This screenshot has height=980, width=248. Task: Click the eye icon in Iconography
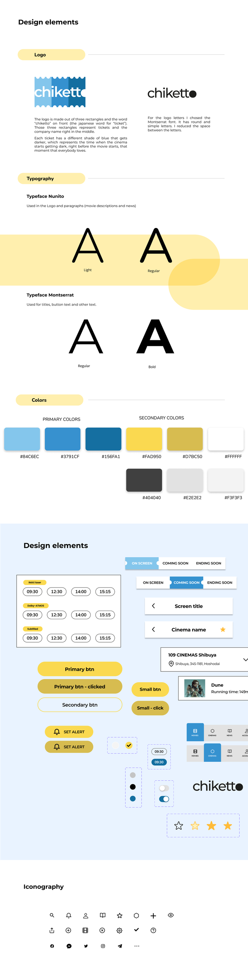coord(170,915)
